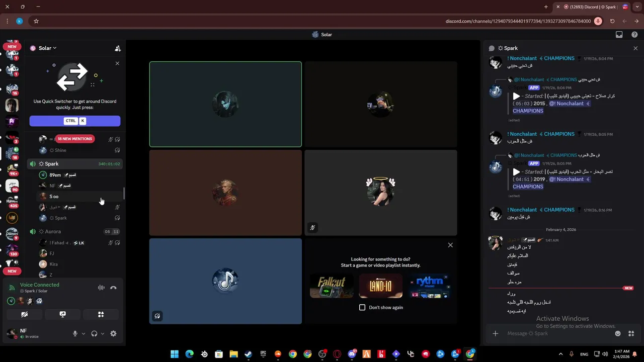Open Microsoft Edge from the taskbar

coord(189,354)
